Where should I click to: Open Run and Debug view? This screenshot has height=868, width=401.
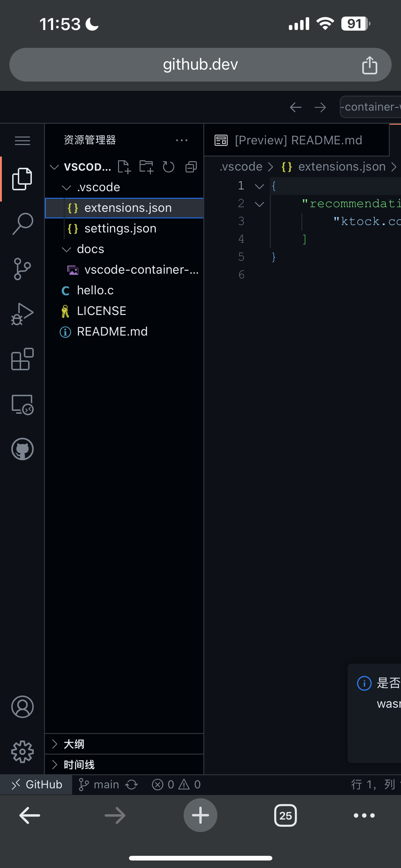22,314
